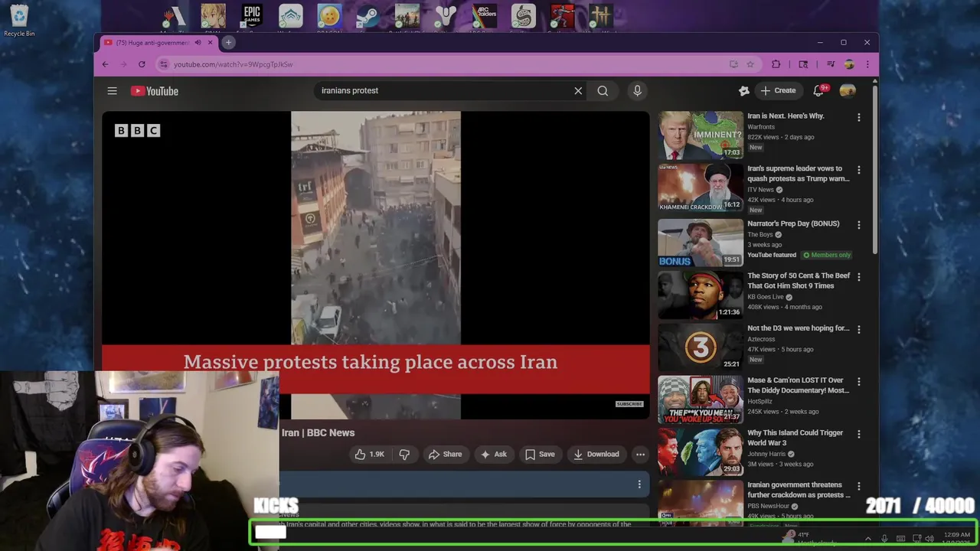
Task: Open YouTube notifications bell
Action: pyautogui.click(x=818, y=90)
